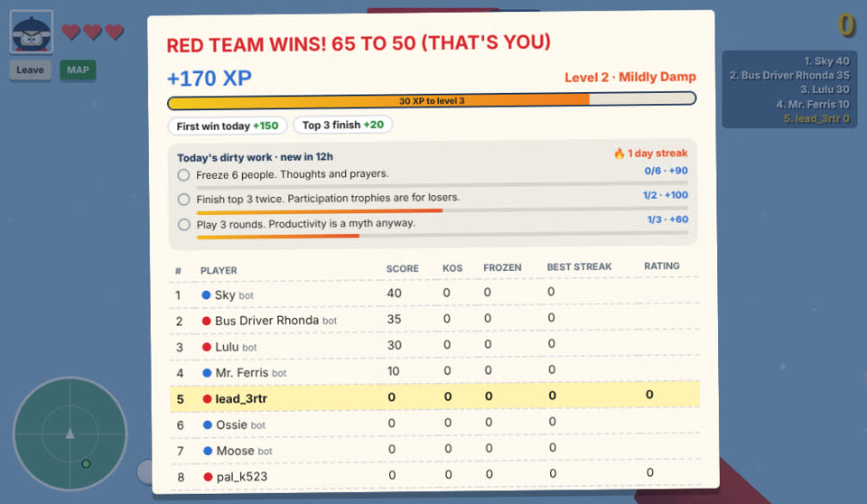The height and width of the screenshot is (504, 867).
Task: Click the gold score counter at top right
Action: [846, 25]
